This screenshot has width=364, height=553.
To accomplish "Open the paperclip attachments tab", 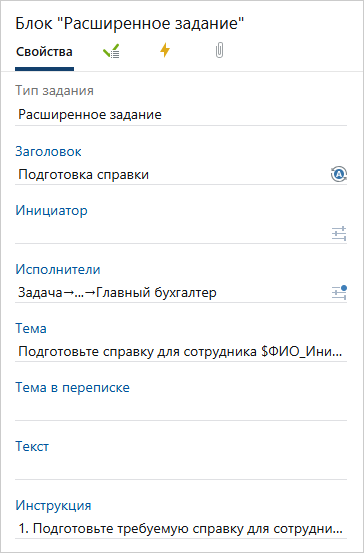I will [x=219, y=51].
